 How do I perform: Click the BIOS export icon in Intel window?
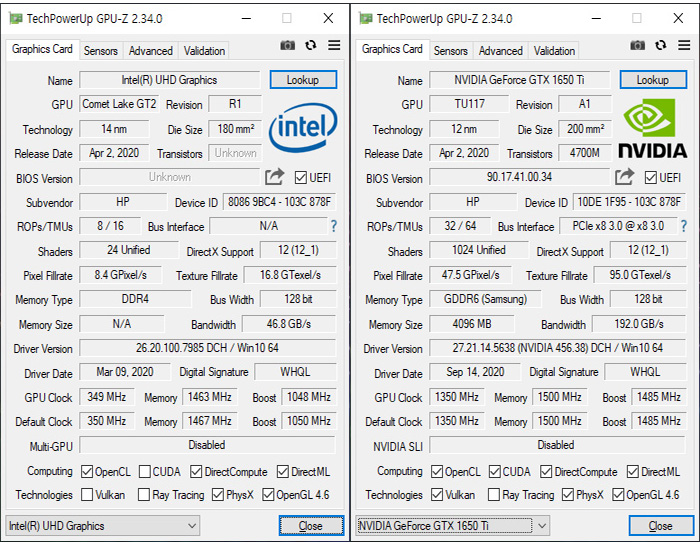[275, 177]
